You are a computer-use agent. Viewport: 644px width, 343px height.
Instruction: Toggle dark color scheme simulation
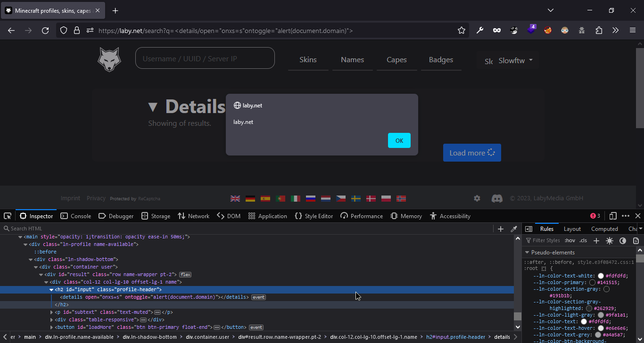[x=623, y=240]
